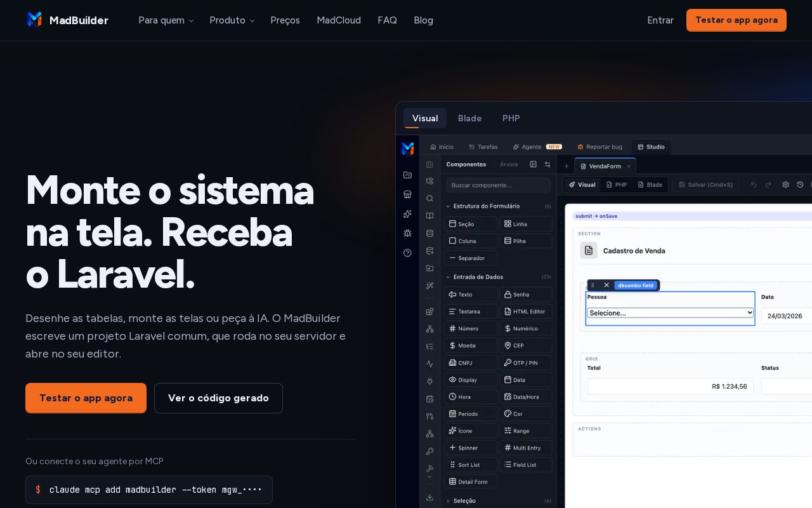Open the FAQ page
This screenshot has width=812, height=508.
tap(387, 20)
